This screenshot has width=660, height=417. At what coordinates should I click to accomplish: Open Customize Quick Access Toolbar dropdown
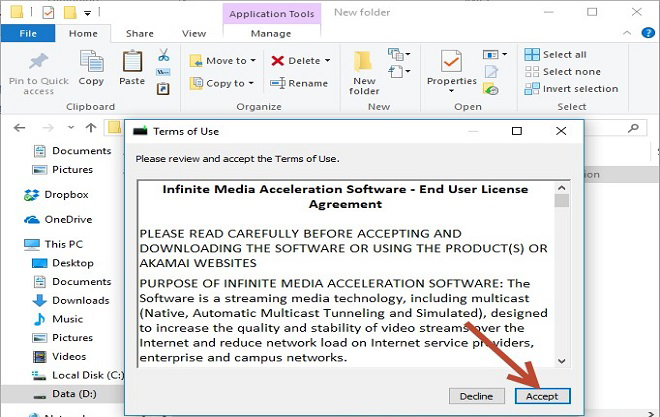coord(87,13)
